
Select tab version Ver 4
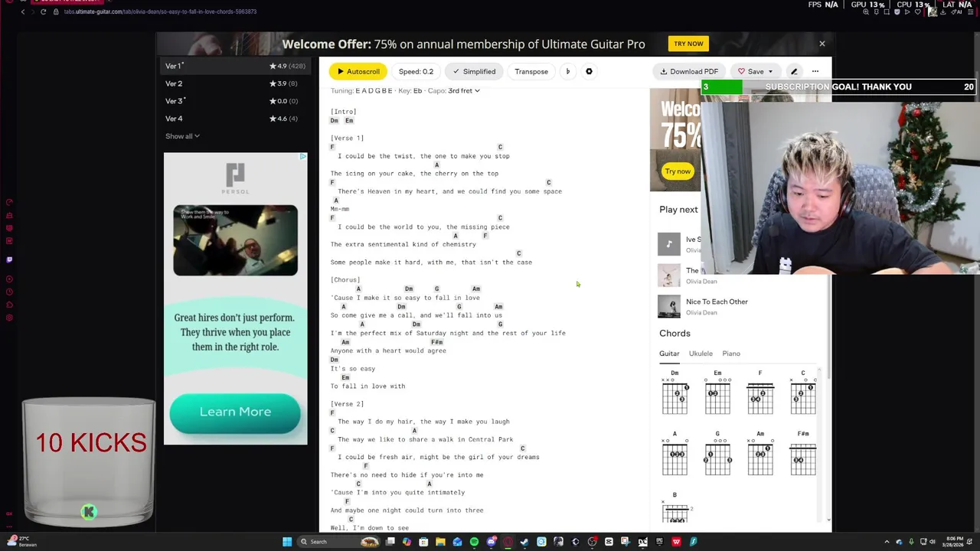point(235,119)
